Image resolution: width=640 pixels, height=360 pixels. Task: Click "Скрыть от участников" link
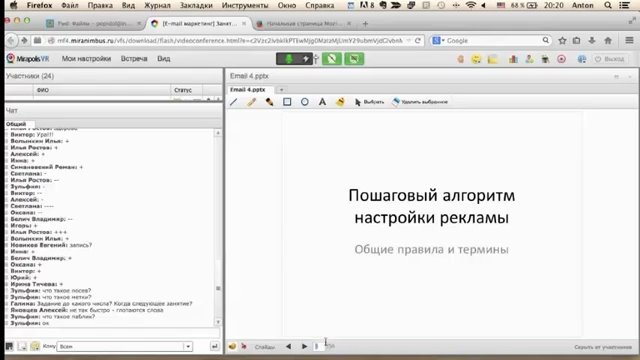(x=603, y=347)
